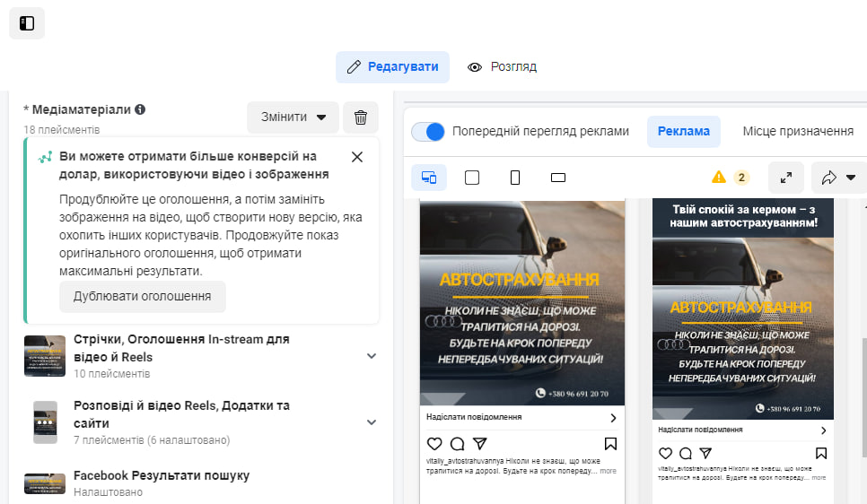The image size is (867, 504).
Task: Select the Місце призначення tab
Action: click(798, 132)
